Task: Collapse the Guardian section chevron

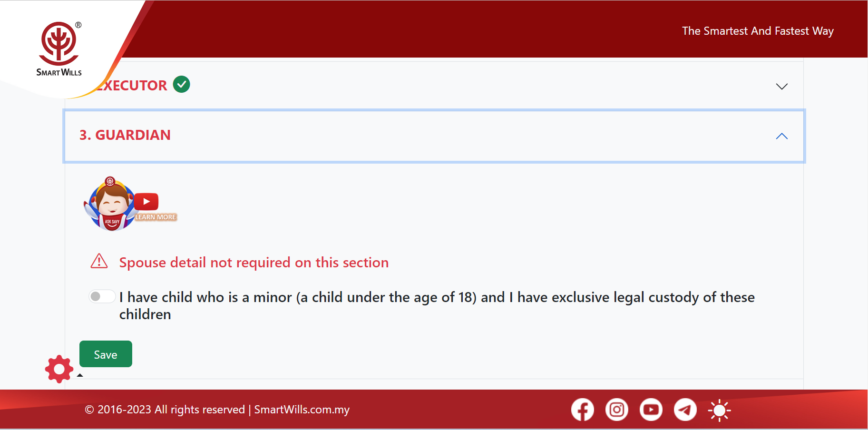Action: 781,136
